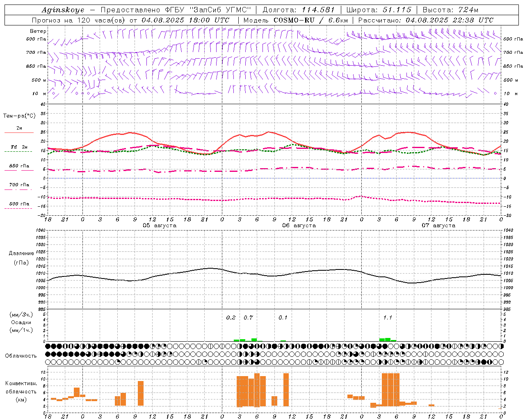
Task: Click the "(мм/3ч.)" precipitation unit label
Action: pyautogui.click(x=21, y=315)
